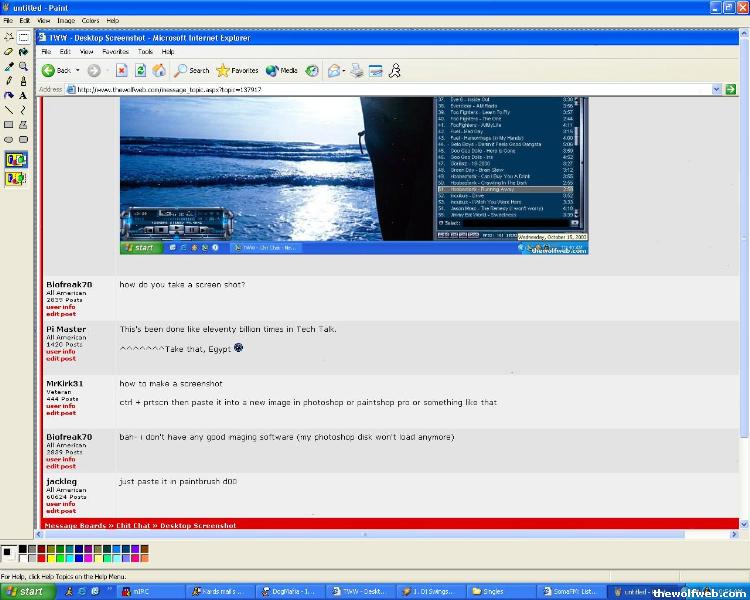Click the canvas horizontal scrollbar right arrow

click(734, 534)
